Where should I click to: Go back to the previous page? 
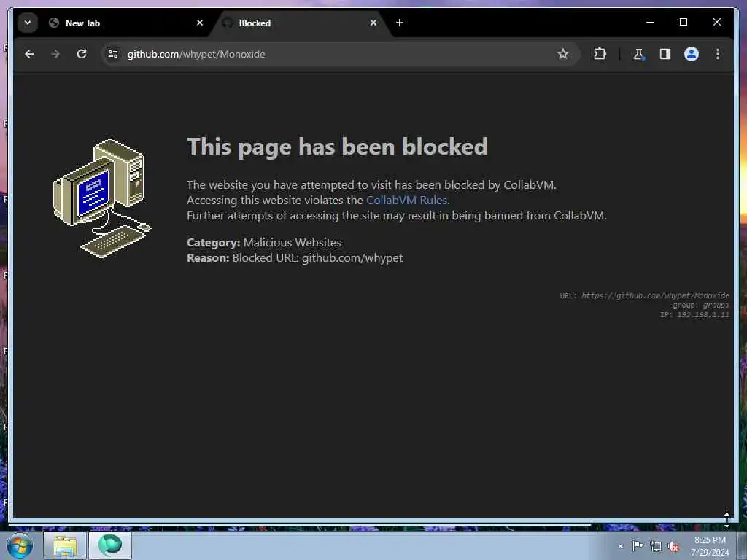pos(29,54)
